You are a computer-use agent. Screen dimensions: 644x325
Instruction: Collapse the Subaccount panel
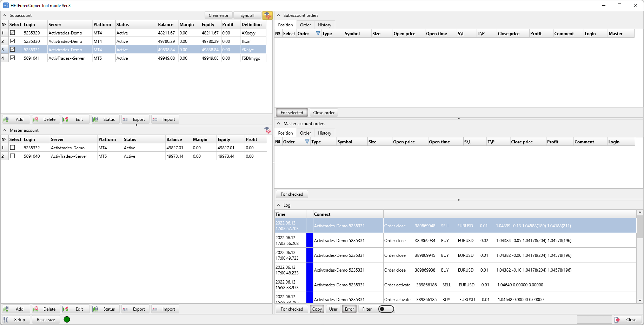click(5, 15)
